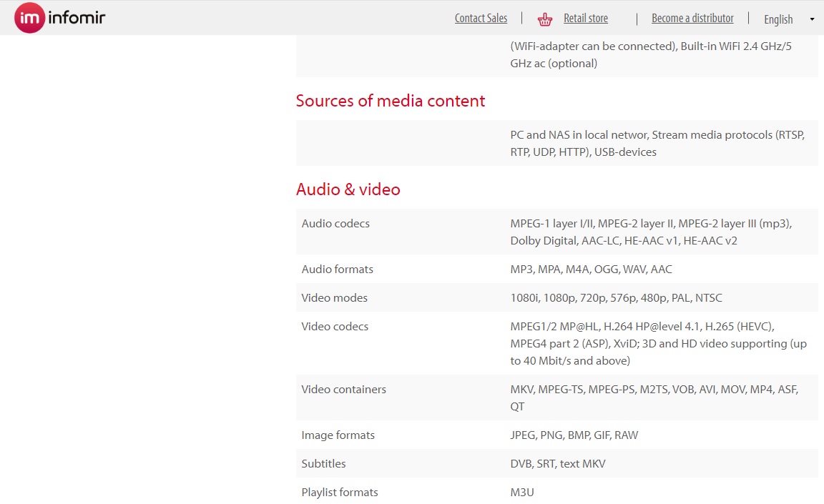This screenshot has height=504, width=824.
Task: Open the English language selector
Action: point(778,19)
